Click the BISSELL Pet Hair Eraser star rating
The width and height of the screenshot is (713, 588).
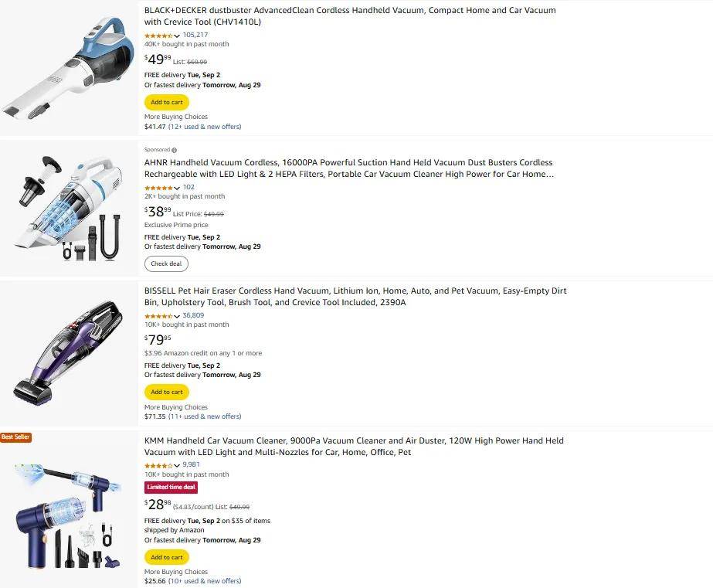(x=158, y=316)
